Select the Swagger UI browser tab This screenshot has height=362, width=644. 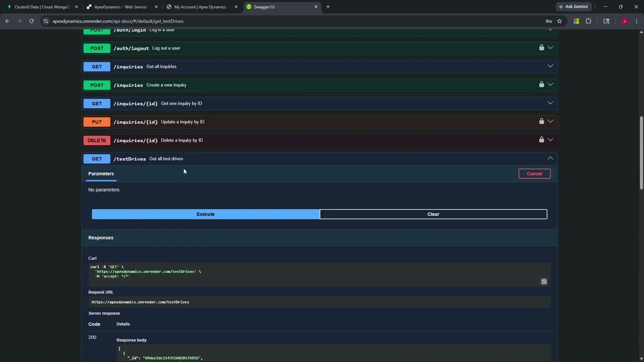click(282, 7)
